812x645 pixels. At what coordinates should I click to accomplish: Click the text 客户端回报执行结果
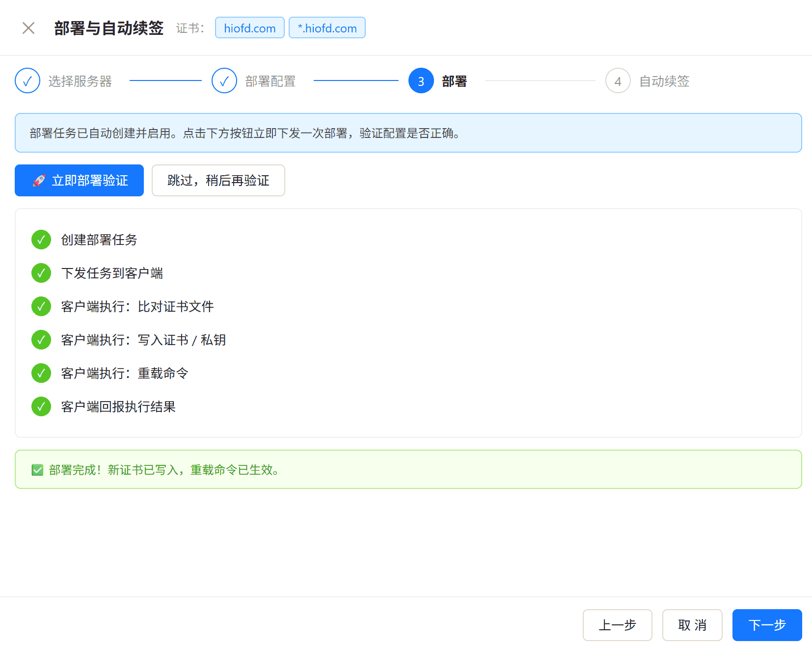point(118,407)
